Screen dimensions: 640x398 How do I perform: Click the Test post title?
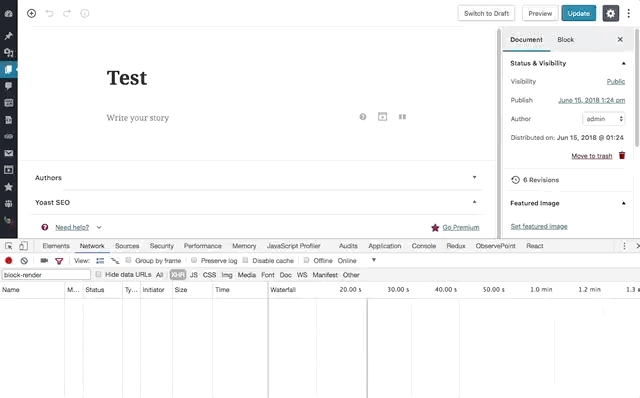(127, 78)
